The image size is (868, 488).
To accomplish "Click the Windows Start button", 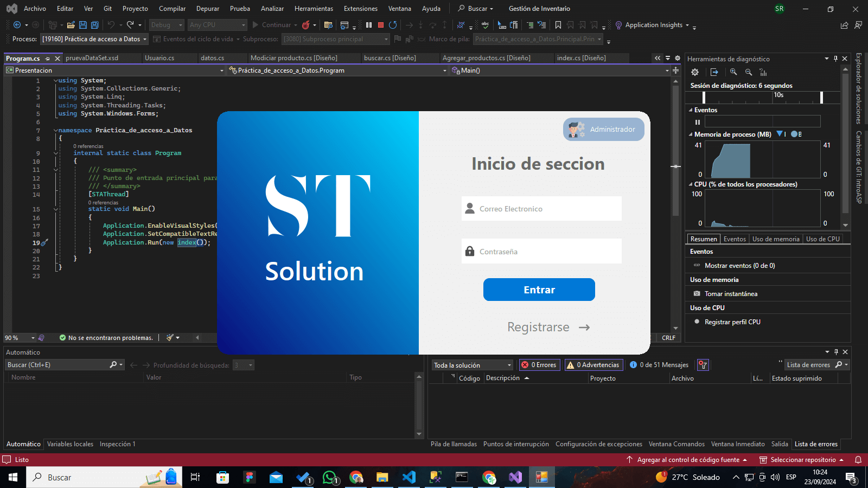I will (13, 477).
